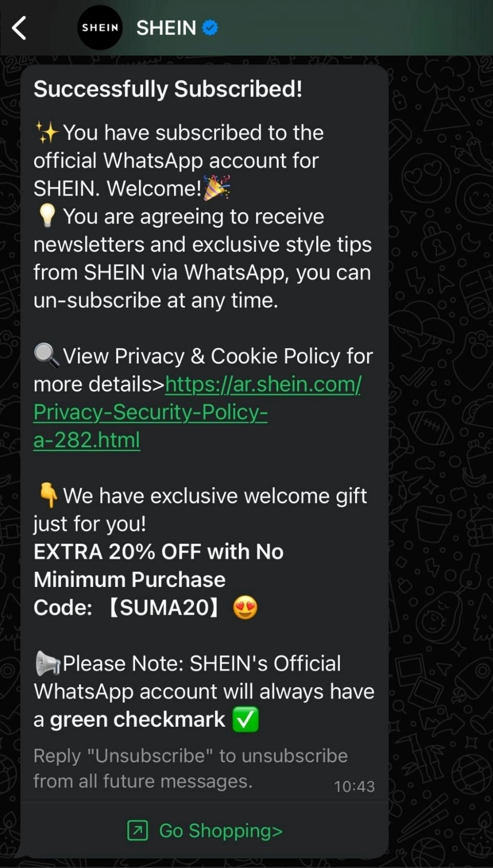Tap the pointing down hand emoji
This screenshot has height=868, width=493.
pos(48,495)
